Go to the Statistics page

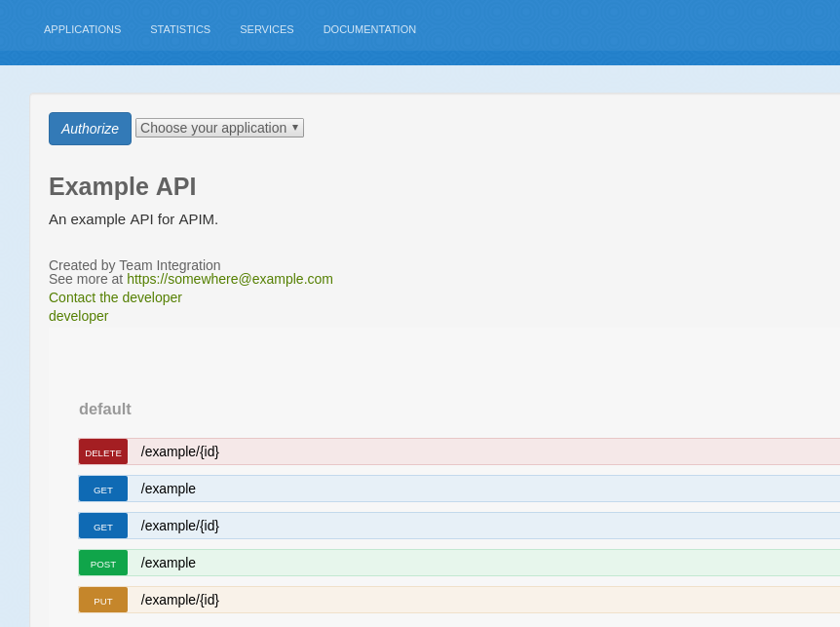click(180, 29)
